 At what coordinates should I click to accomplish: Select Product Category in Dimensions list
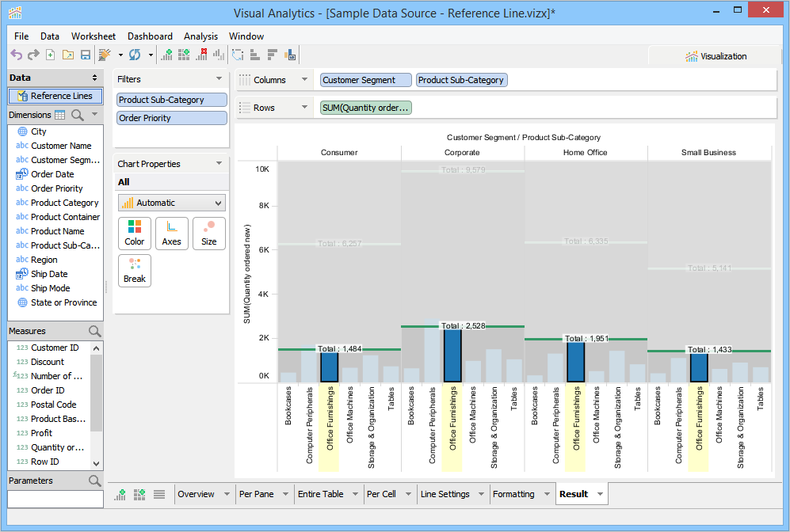pyautogui.click(x=64, y=203)
